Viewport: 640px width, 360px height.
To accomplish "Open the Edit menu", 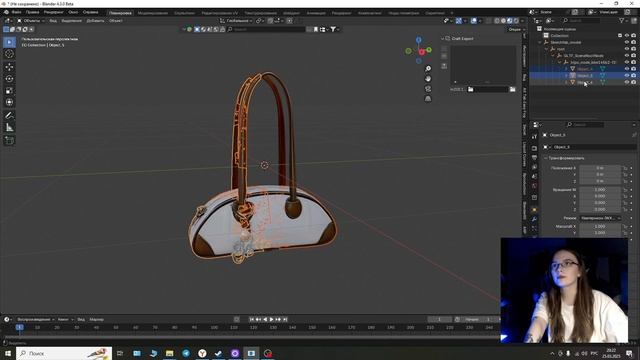I will [x=32, y=12].
